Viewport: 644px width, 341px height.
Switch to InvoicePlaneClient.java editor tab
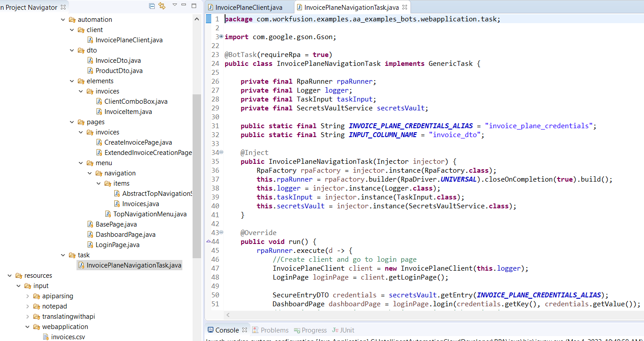(x=249, y=7)
